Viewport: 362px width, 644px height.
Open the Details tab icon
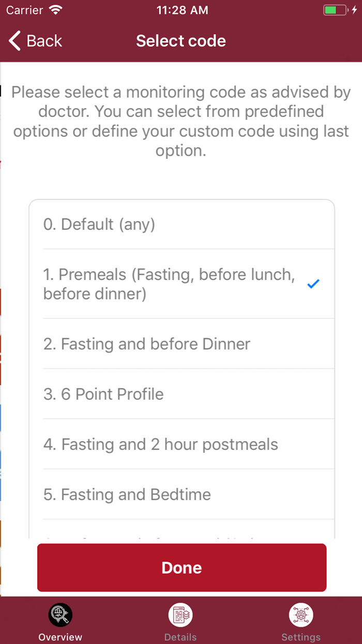(180, 615)
